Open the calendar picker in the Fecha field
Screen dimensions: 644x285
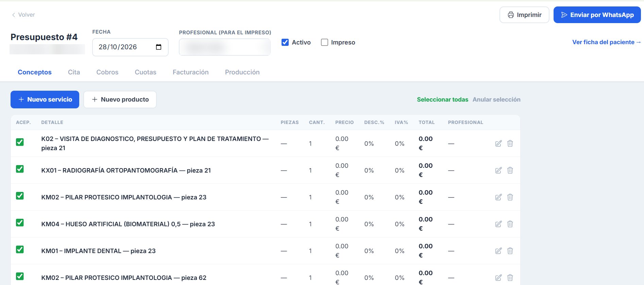(x=158, y=47)
